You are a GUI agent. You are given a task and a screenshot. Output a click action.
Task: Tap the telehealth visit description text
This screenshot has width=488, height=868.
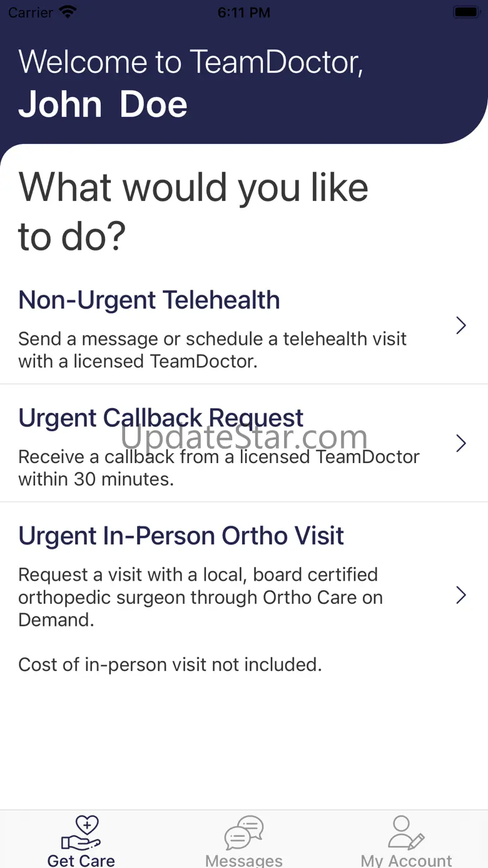(212, 350)
